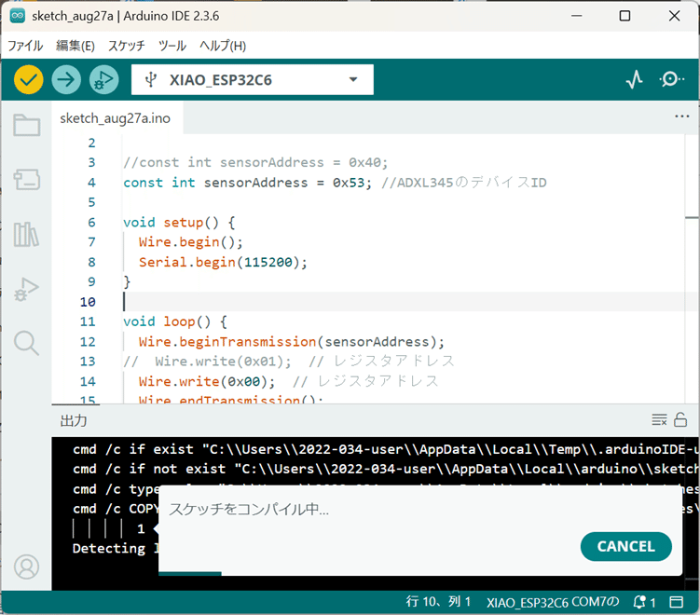
Task: Click the 'void setup() {' code line
Action: click(179, 223)
